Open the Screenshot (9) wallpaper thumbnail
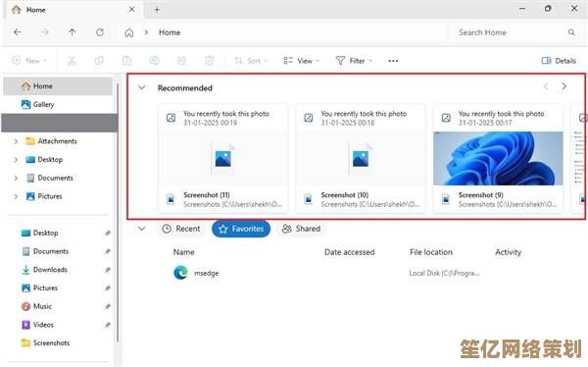Image resolution: width=588 pixels, height=367 pixels. point(498,159)
